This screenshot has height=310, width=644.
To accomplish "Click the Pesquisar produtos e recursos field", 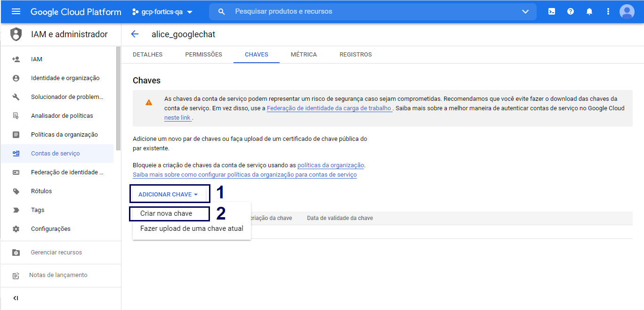I will point(372,11).
